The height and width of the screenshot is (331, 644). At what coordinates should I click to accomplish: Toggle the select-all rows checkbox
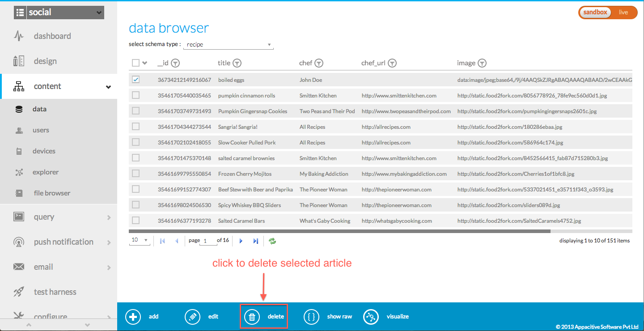136,63
